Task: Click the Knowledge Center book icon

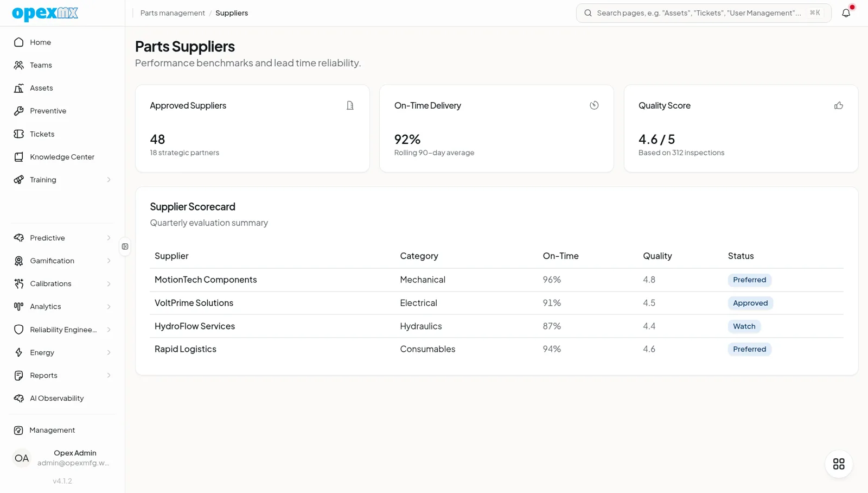Action: coord(19,157)
